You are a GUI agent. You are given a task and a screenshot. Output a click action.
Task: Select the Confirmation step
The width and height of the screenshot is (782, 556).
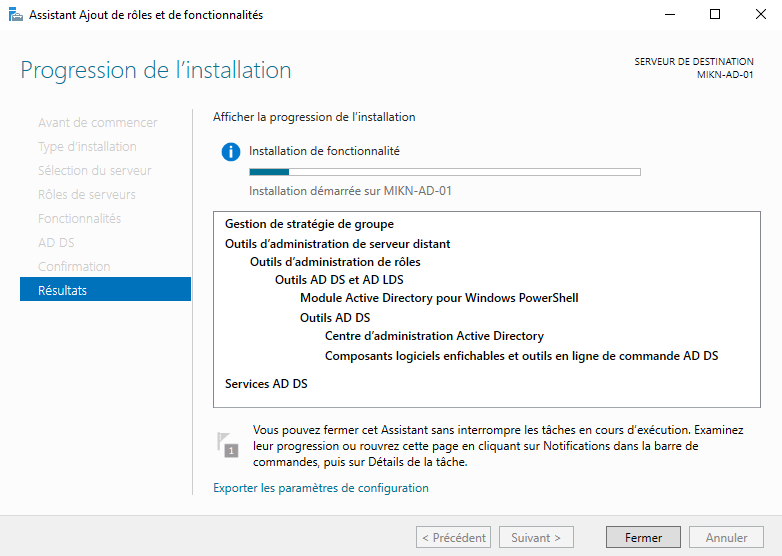(x=74, y=266)
